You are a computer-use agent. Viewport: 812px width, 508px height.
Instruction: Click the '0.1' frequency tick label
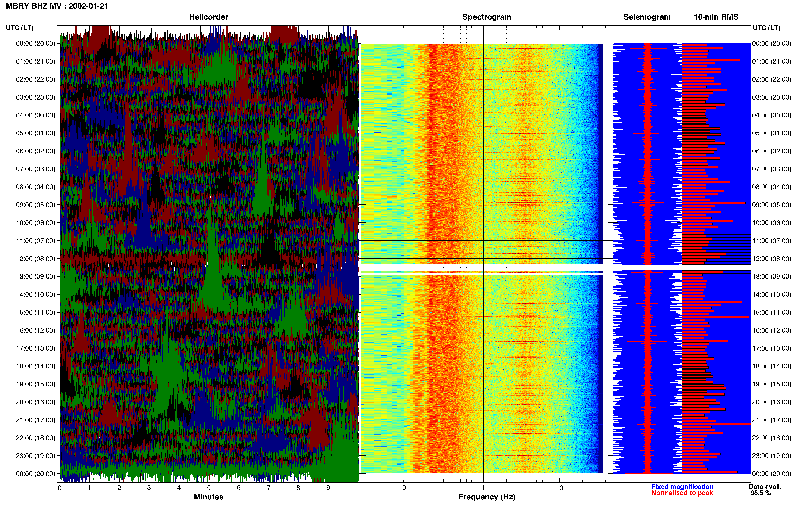coord(407,488)
